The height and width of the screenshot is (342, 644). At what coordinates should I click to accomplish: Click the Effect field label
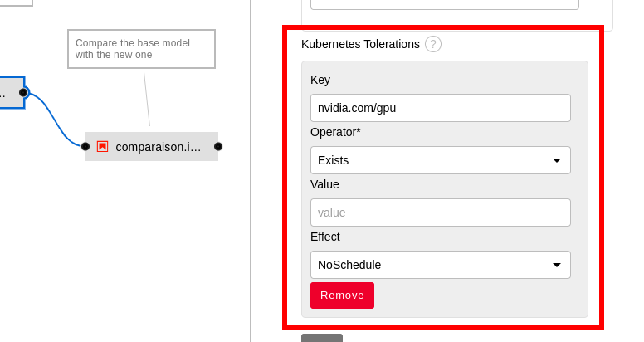click(x=325, y=237)
